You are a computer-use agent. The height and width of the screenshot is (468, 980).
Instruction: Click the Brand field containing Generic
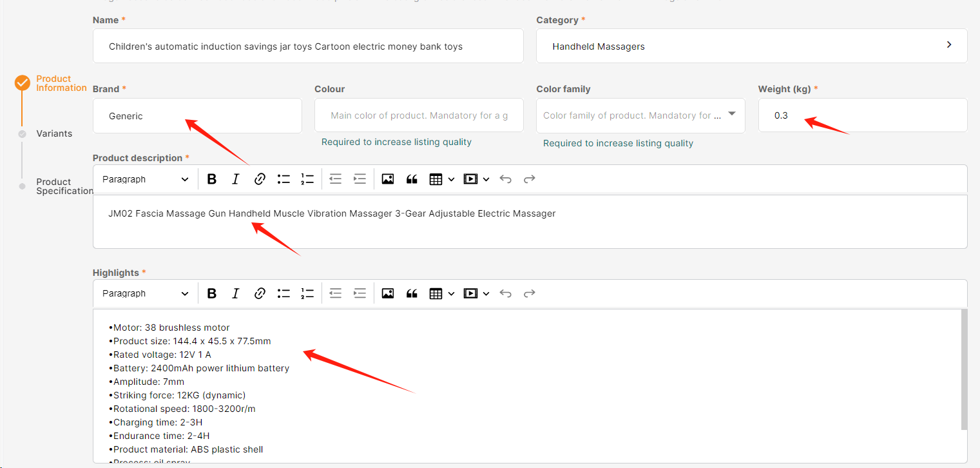coord(197,116)
